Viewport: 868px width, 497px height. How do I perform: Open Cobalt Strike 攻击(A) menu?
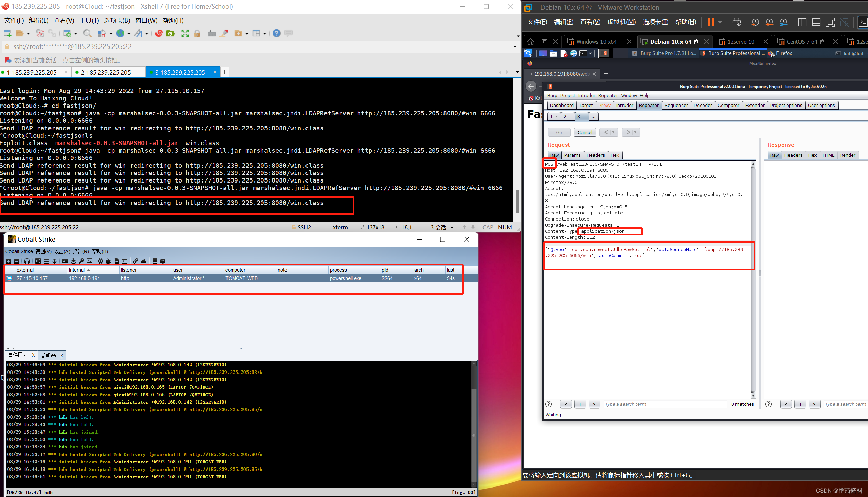tap(62, 251)
